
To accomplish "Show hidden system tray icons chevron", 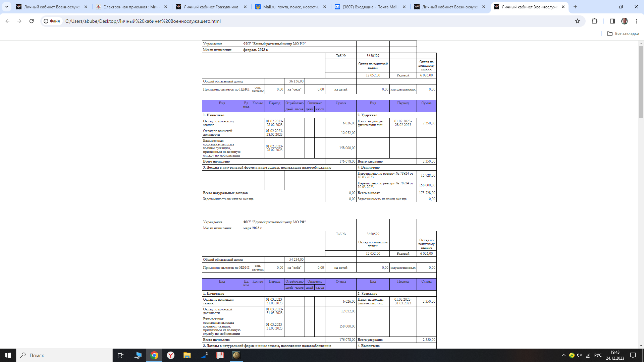I will pyautogui.click(x=563, y=355).
